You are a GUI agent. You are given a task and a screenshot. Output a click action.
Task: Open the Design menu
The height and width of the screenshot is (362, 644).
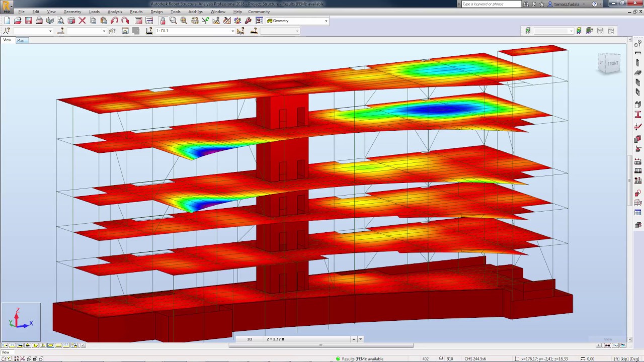click(156, 12)
